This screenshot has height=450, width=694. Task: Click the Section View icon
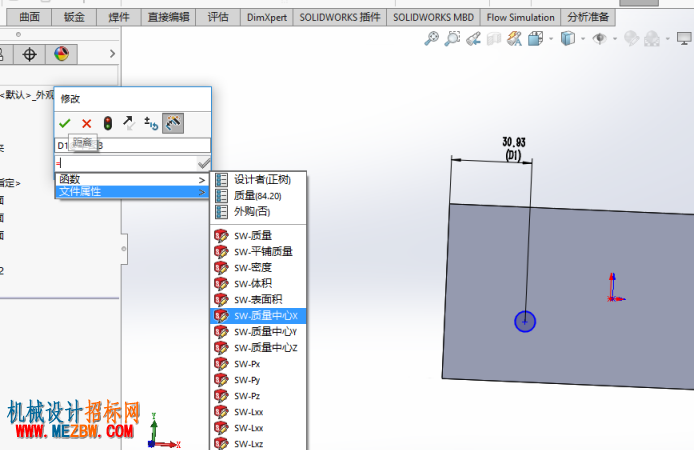(x=494, y=39)
